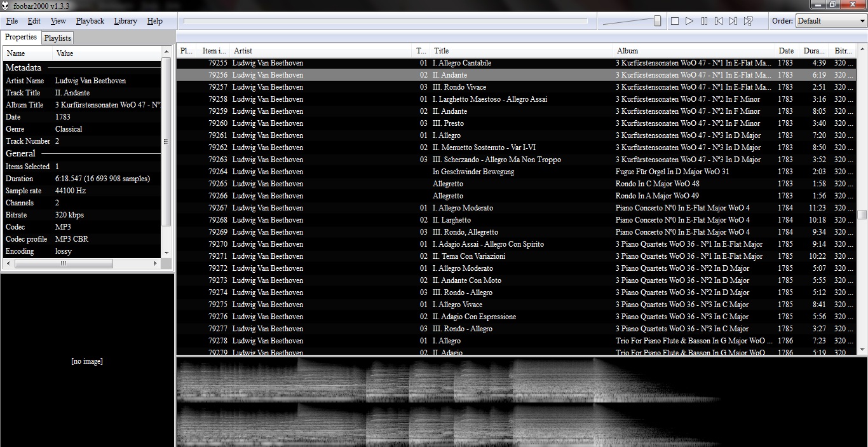
Task: Select track 'III. Rondo Vivace'
Action: pos(516,87)
